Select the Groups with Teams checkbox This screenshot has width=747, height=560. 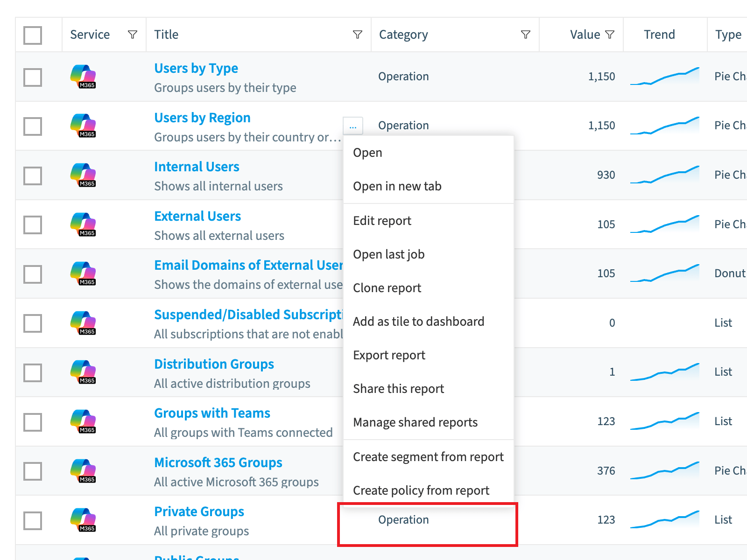(33, 422)
